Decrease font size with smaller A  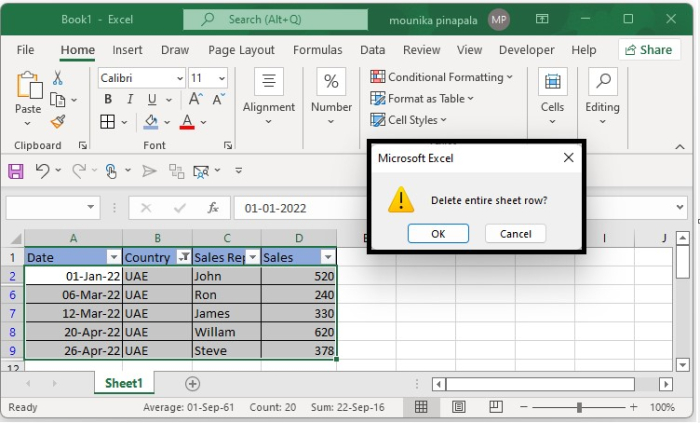pyautogui.click(x=219, y=99)
